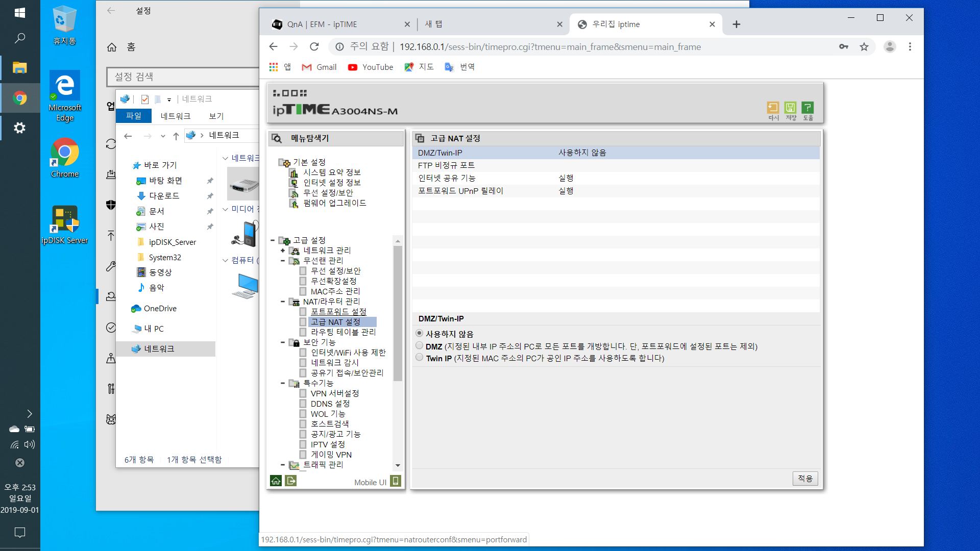Select the FTP 비정규 포트 row
The height and width of the screenshot is (551, 980).
point(616,165)
